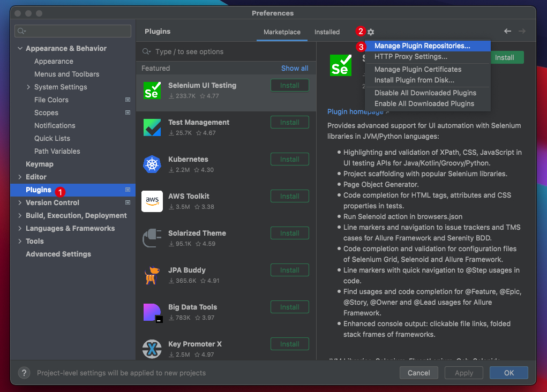Open the Plugin homepage link

[x=355, y=112]
